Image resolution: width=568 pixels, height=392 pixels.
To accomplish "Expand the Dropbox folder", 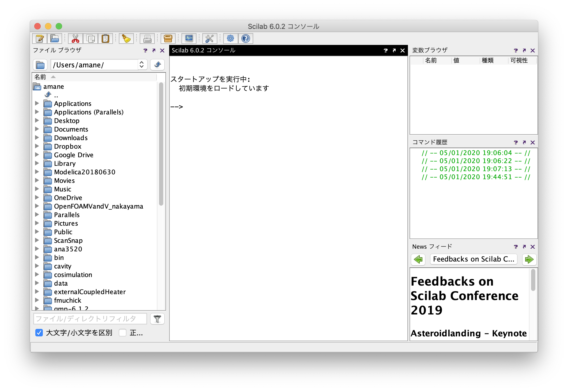I will pos(37,146).
